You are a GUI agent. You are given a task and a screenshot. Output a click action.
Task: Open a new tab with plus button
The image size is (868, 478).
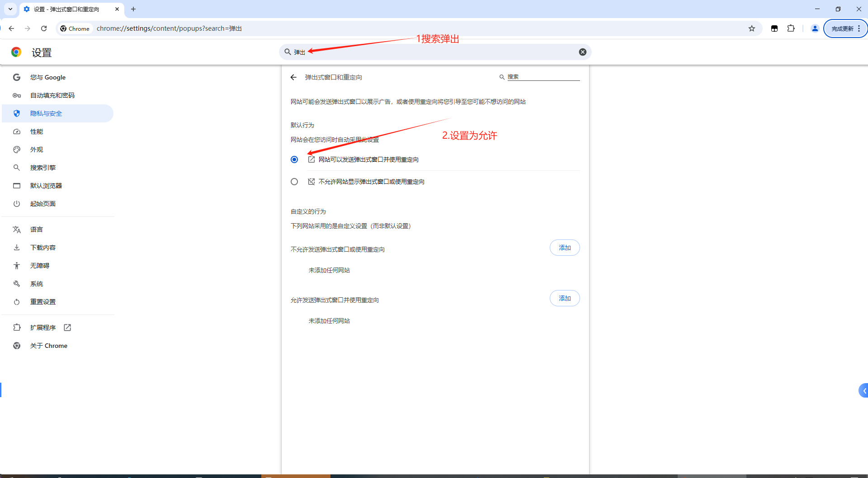(x=133, y=9)
